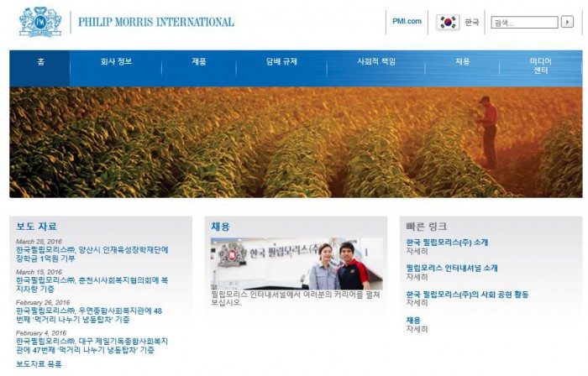The width and height of the screenshot is (588, 376).
Task: Open the 사회적 책임 menu
Action: pos(375,62)
